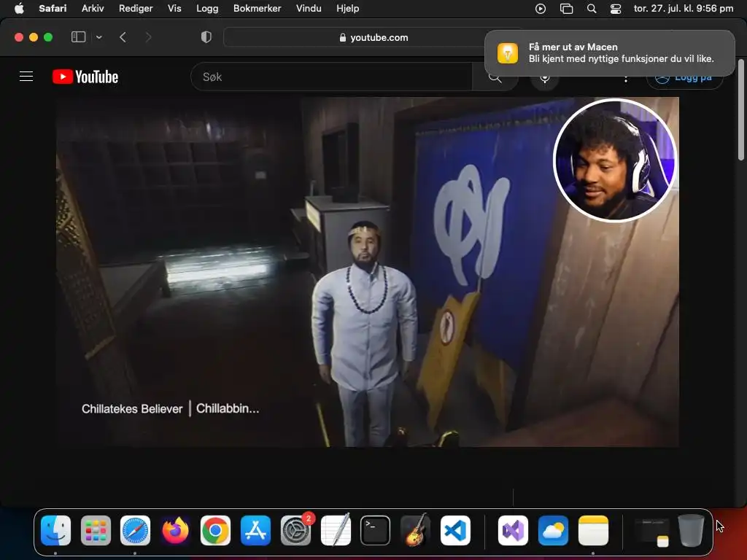This screenshot has height=560, width=747.
Task: Open the Hjelp menu
Action: click(x=348, y=8)
